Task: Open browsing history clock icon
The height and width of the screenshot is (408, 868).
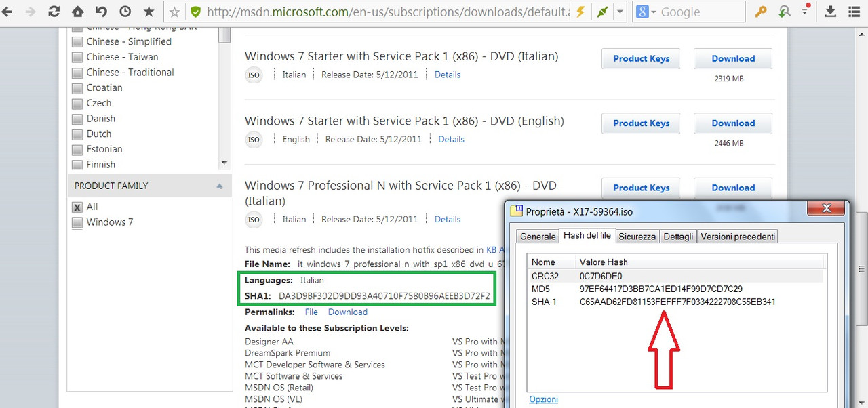Action: point(125,12)
